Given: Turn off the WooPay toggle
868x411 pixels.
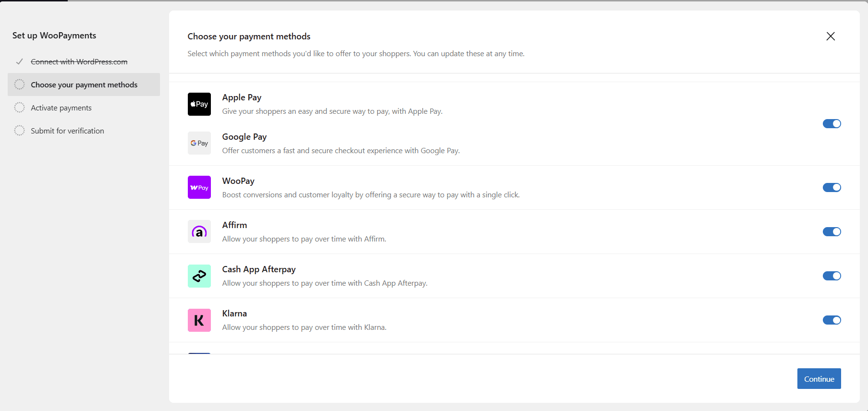Looking at the screenshot, I should (831, 187).
